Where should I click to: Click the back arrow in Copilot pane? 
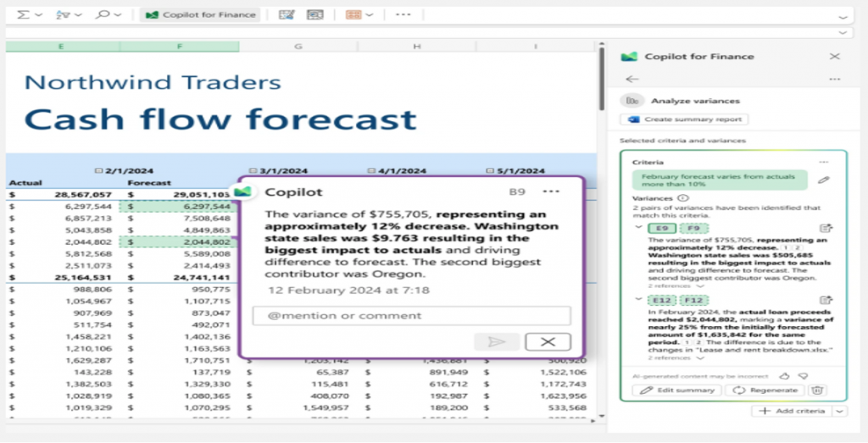630,79
